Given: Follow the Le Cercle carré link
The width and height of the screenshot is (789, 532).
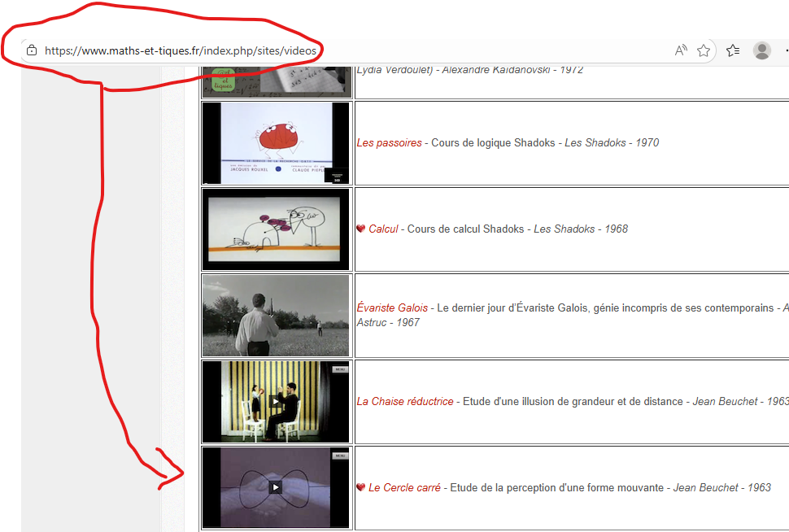Looking at the screenshot, I should [x=404, y=488].
